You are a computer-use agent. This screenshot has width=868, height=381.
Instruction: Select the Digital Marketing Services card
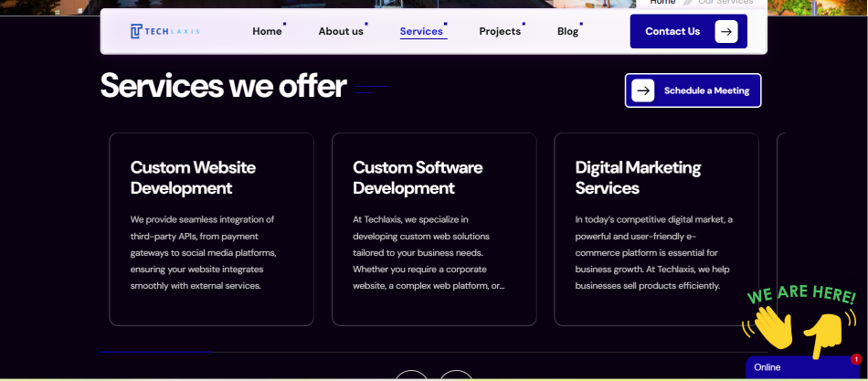tap(656, 228)
